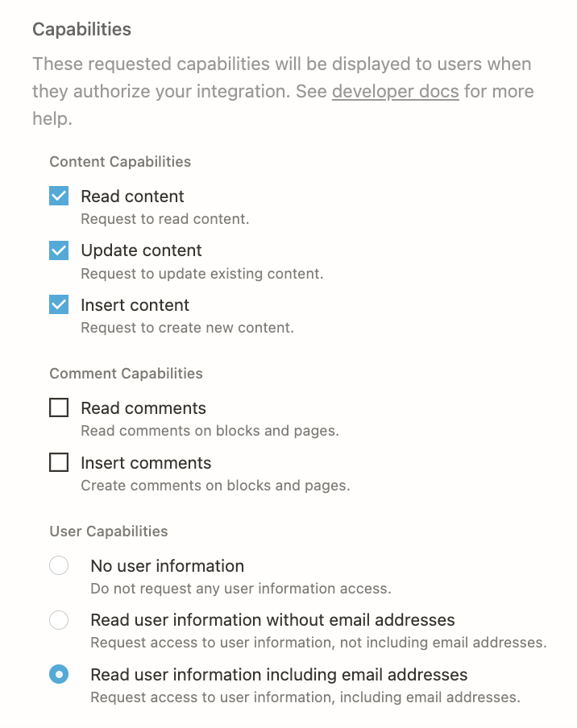Click the Insert comments label text

point(146,462)
